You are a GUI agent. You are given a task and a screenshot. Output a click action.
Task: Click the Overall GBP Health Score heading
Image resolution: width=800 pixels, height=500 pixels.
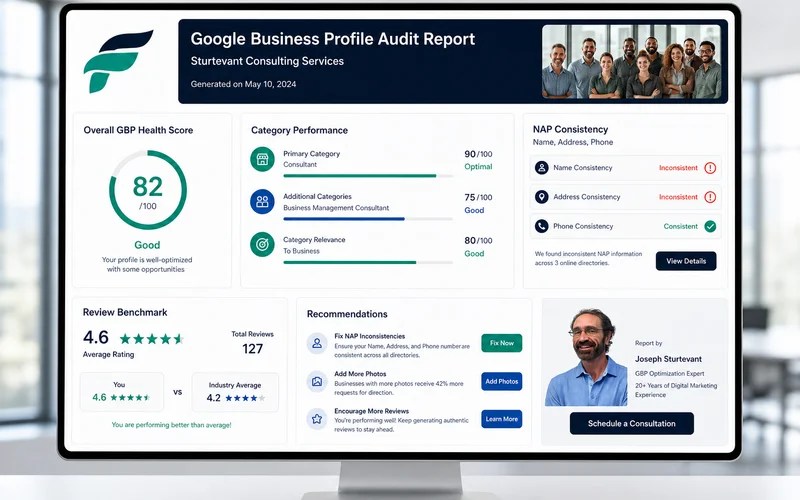(x=138, y=130)
